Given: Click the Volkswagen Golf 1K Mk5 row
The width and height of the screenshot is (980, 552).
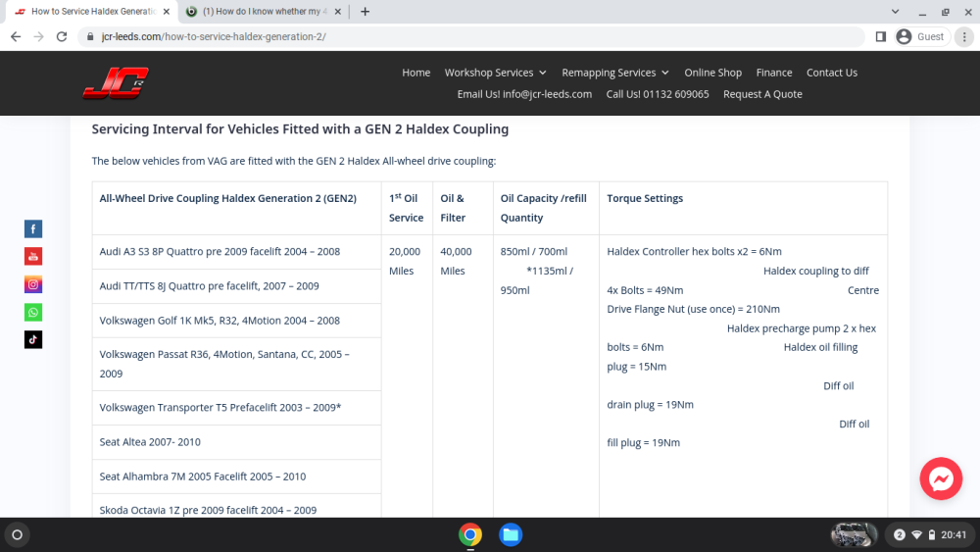Looking at the screenshot, I should [x=237, y=321].
